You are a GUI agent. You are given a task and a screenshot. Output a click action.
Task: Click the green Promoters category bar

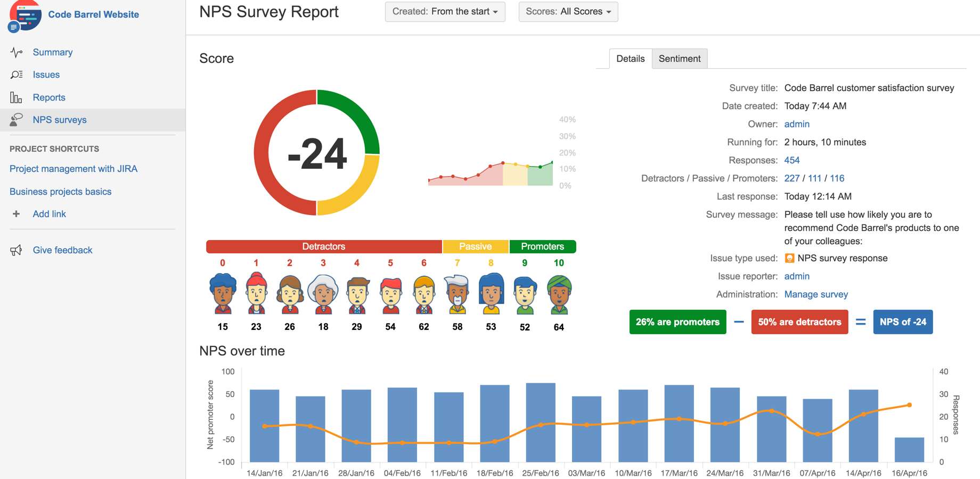point(543,246)
